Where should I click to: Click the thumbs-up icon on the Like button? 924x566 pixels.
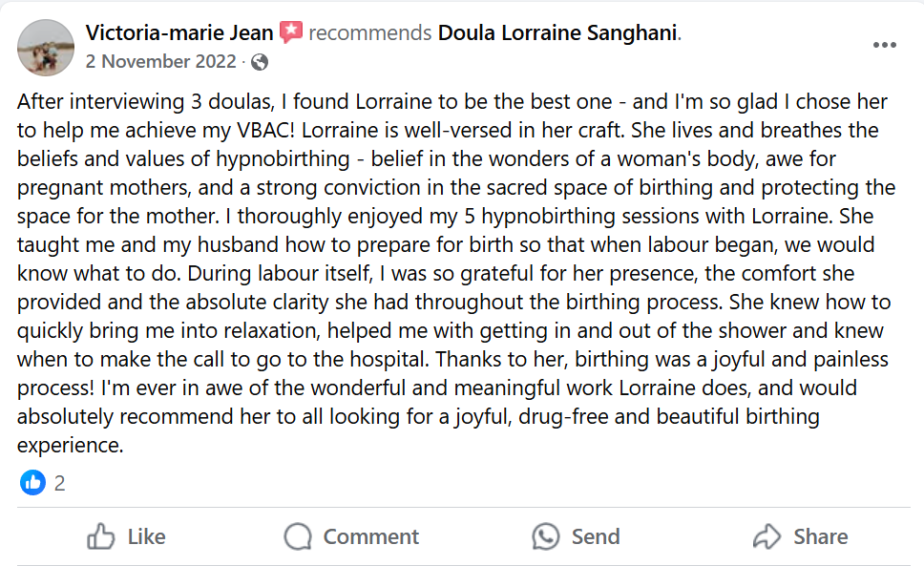(x=101, y=536)
